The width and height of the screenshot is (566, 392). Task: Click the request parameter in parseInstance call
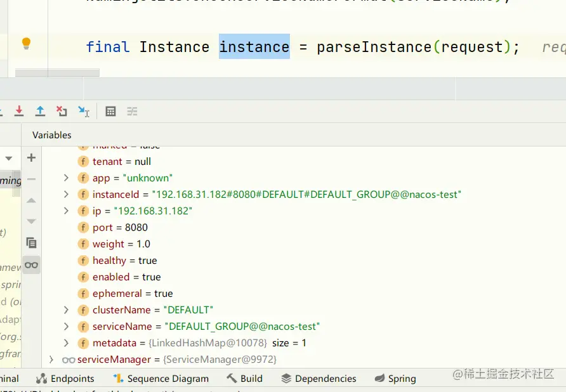pos(472,47)
